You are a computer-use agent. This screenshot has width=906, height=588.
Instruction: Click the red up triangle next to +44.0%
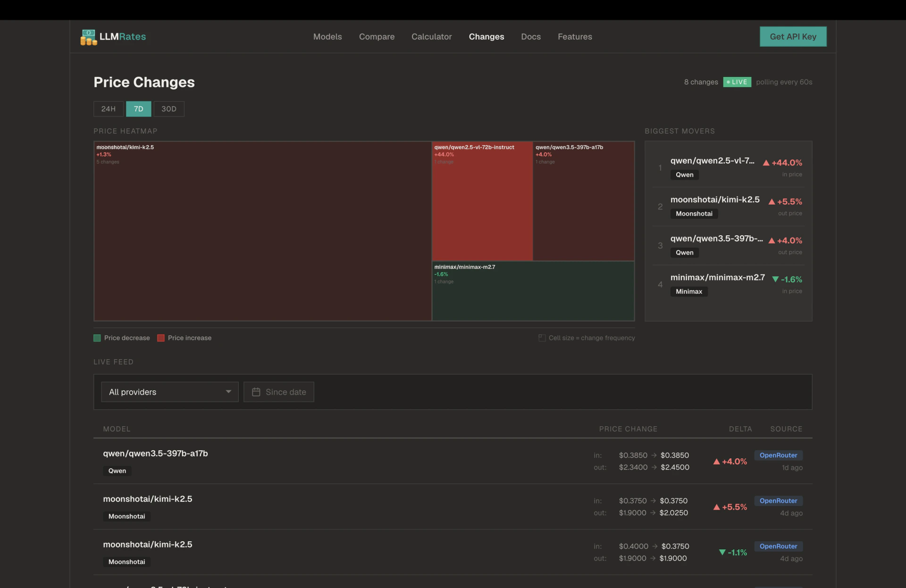point(766,163)
